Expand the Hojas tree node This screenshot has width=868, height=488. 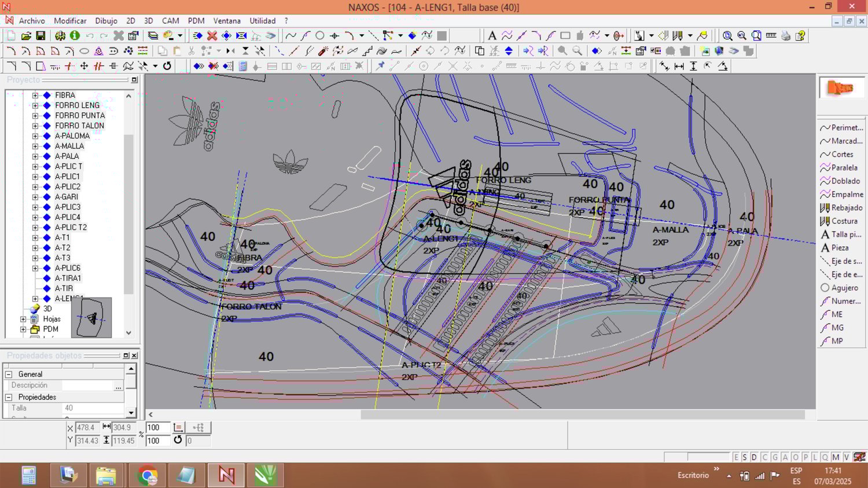coord(23,319)
